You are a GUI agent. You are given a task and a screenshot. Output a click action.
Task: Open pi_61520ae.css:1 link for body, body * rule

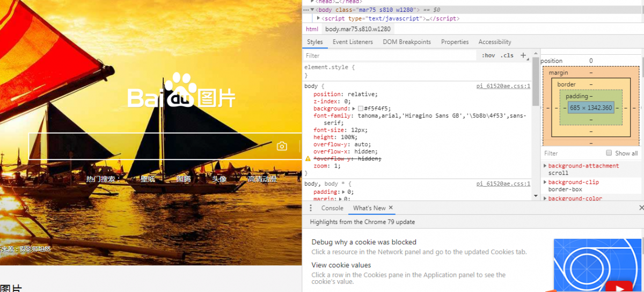tap(503, 184)
